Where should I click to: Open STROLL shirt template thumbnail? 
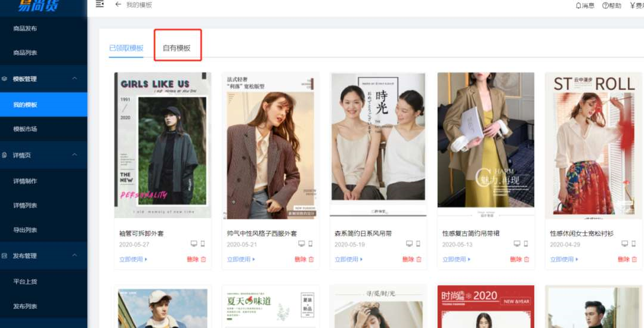(x=593, y=146)
